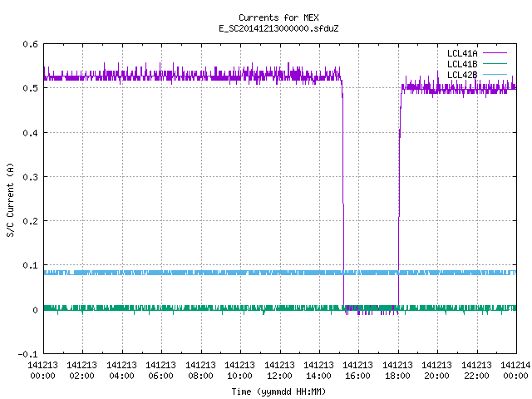Select the LCL41A legend label

[462, 53]
